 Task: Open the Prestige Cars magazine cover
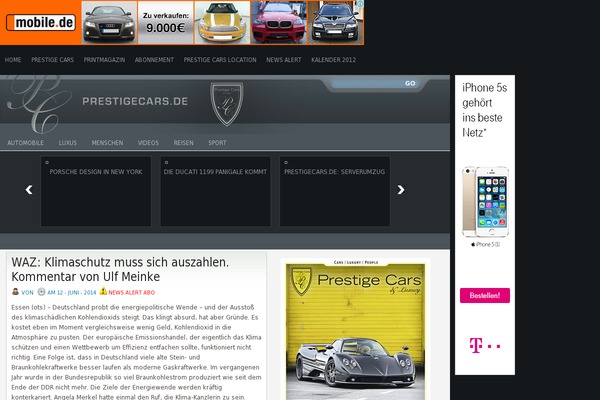(355, 329)
